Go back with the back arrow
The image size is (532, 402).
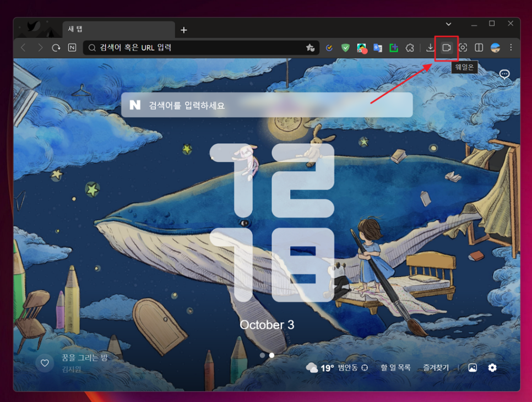[23, 48]
